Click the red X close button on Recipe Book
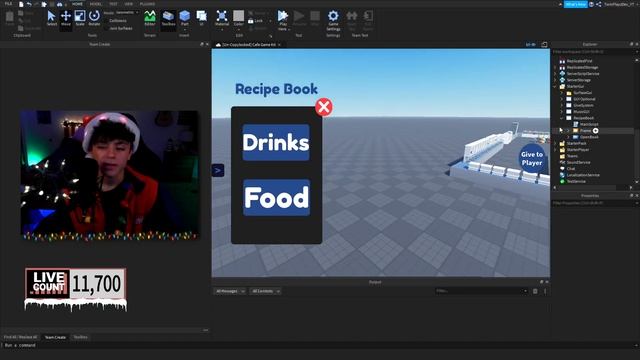 pos(324,107)
